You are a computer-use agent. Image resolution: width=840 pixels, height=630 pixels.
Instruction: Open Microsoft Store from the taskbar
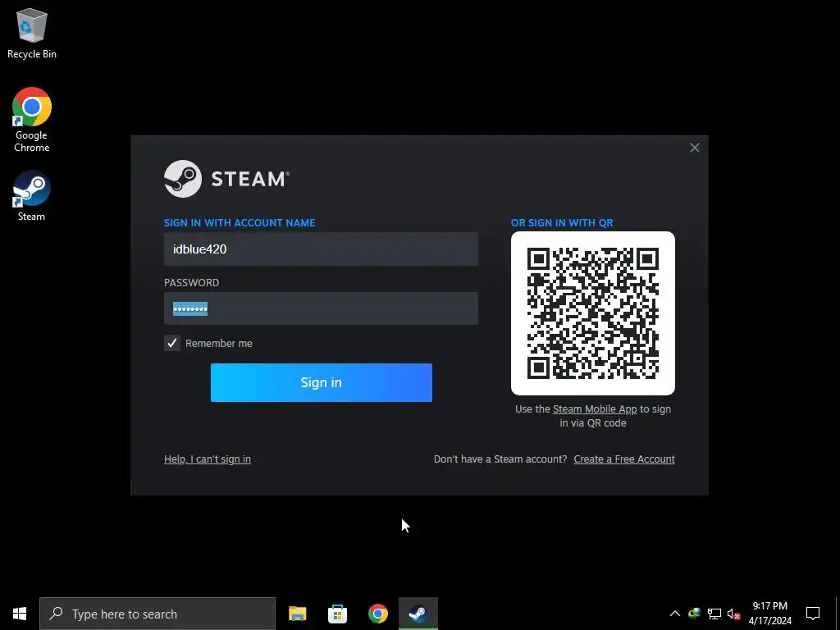point(337,614)
